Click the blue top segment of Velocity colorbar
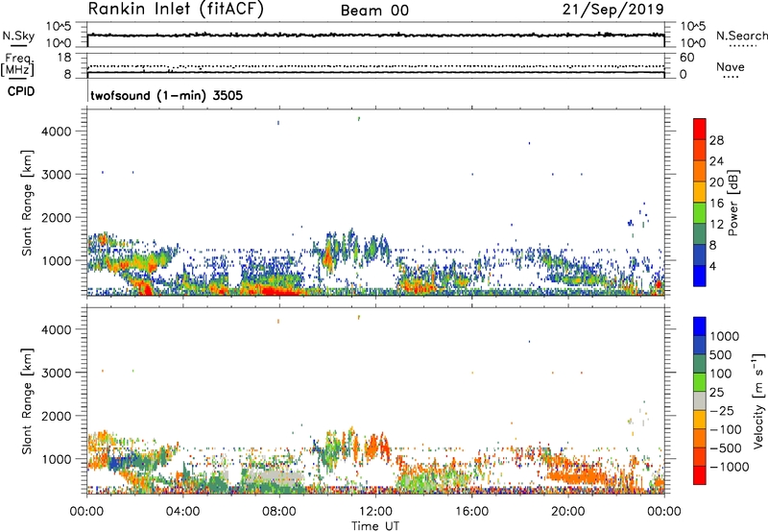 (700, 326)
